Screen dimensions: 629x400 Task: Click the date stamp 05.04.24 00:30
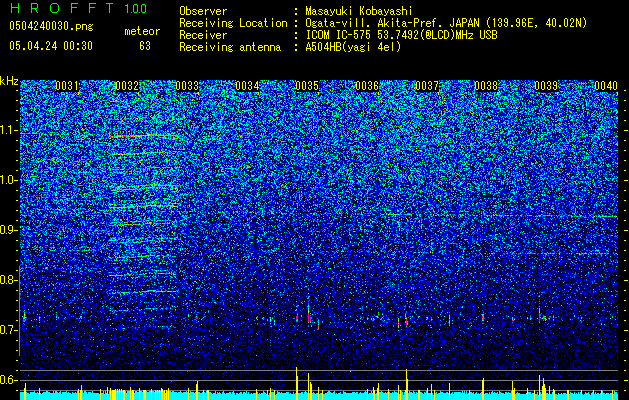(x=51, y=46)
